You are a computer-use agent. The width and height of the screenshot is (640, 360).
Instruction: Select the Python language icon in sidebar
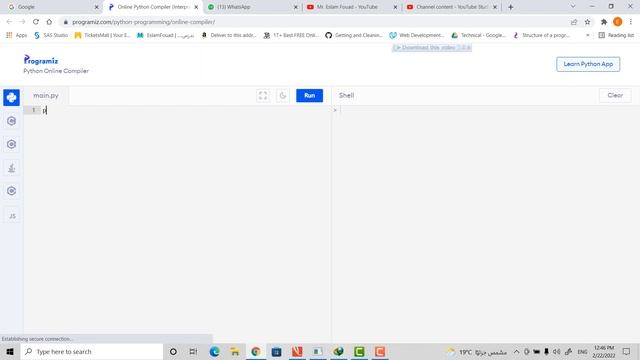click(x=11, y=98)
